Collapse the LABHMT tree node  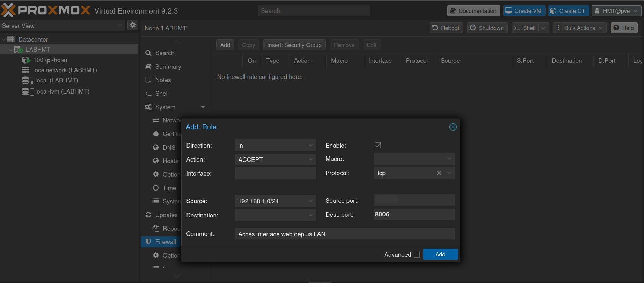coord(10,50)
